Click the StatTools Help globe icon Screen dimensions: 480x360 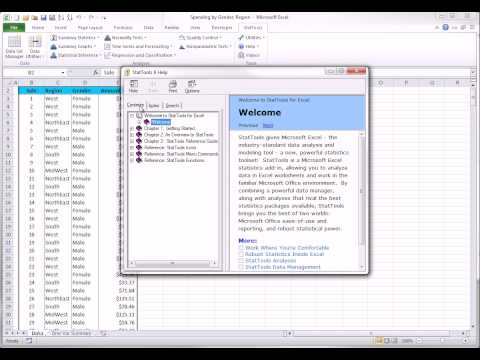241,46
